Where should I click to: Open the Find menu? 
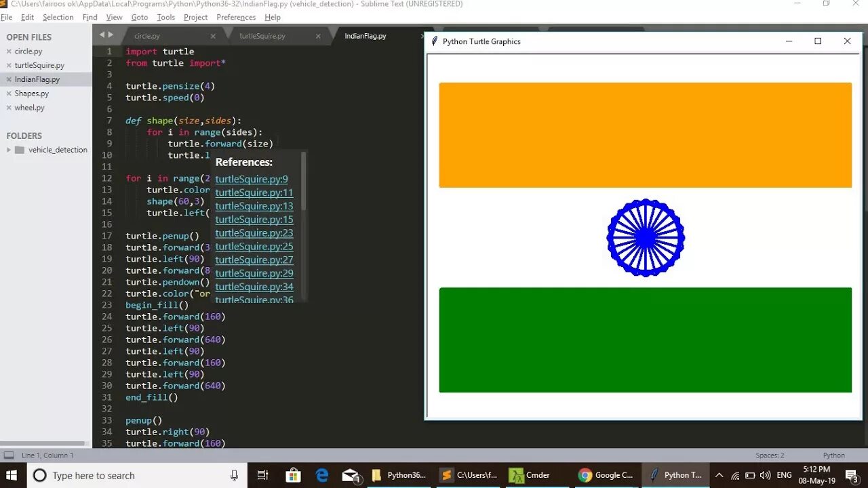[90, 17]
